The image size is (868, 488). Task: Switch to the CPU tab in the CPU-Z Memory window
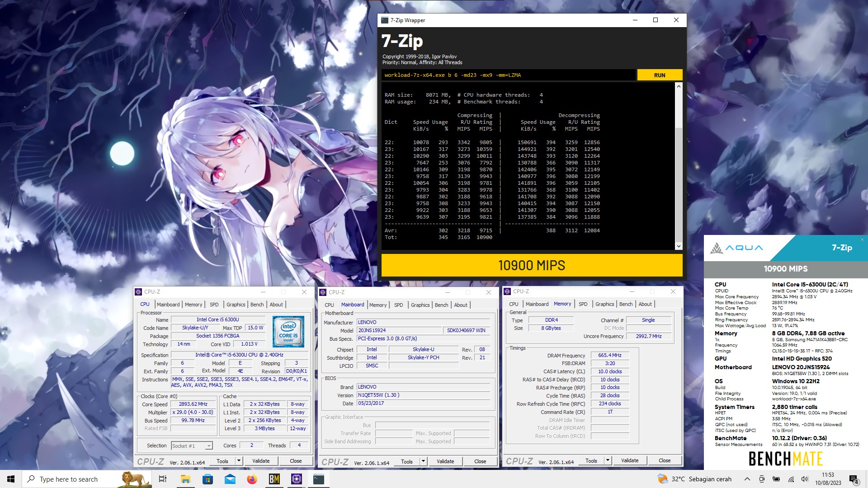pos(514,304)
